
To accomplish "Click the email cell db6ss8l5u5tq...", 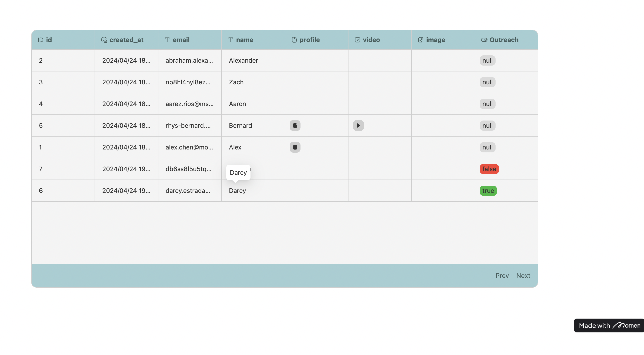I will 190,169.
